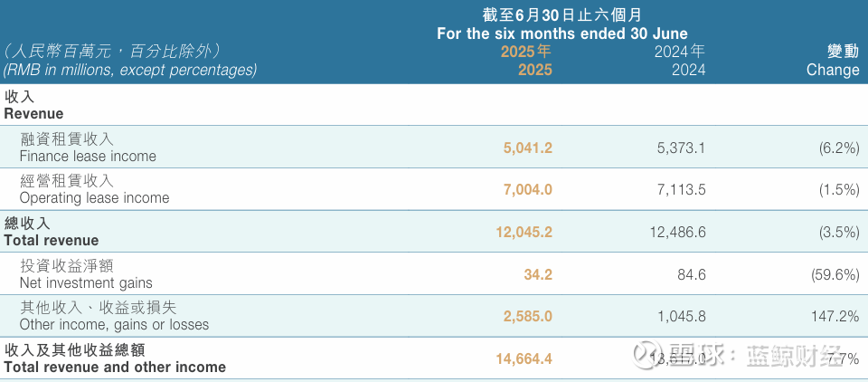Click the 12,045.2 total revenue figure

(524, 232)
